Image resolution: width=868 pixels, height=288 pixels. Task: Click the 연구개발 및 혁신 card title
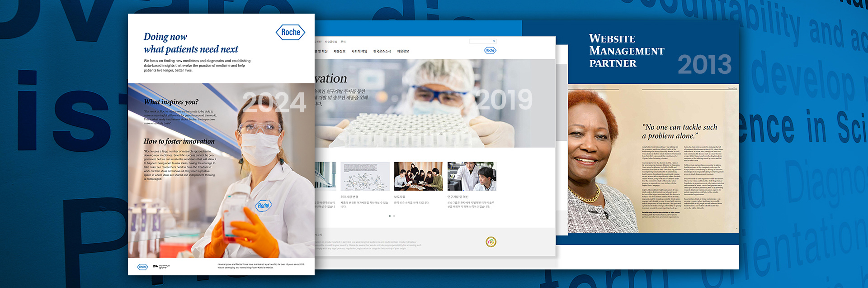point(458,197)
